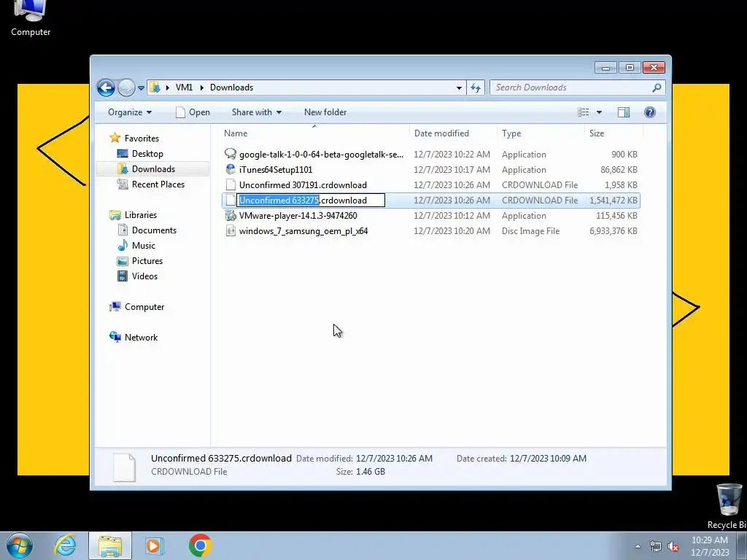Toggle the preview pane button
Image resolution: width=747 pixels, height=560 pixels.
click(x=624, y=112)
